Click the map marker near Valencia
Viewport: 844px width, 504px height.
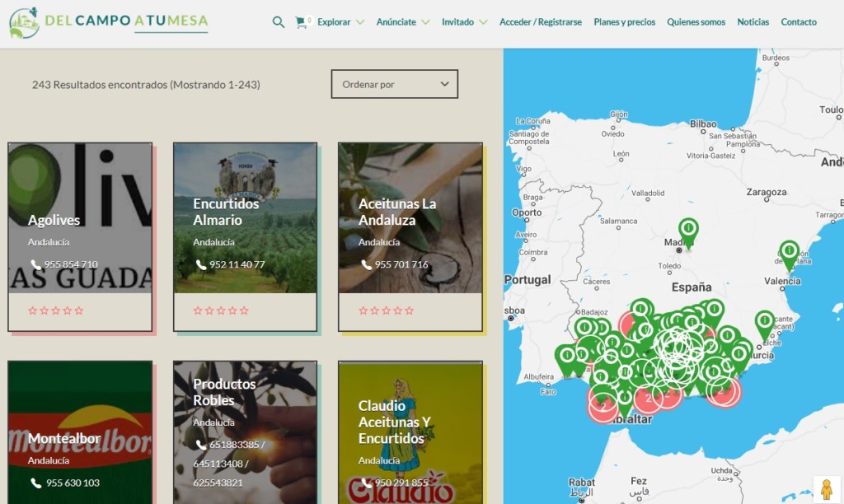click(x=789, y=252)
